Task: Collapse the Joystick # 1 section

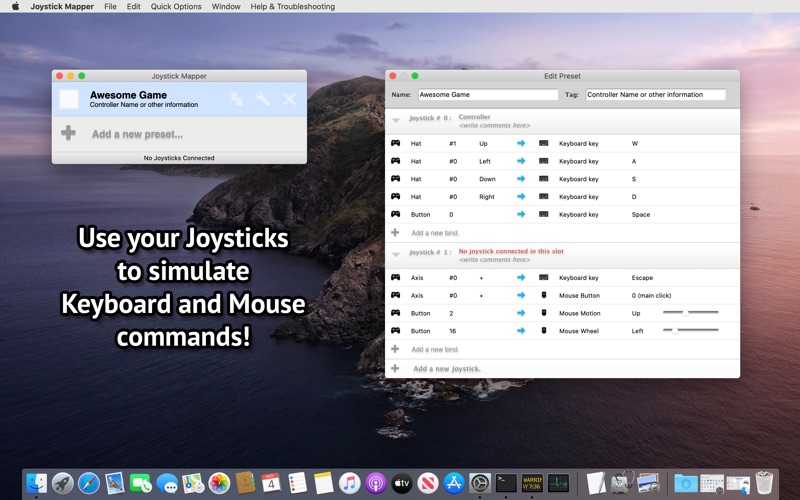Action: (396, 255)
